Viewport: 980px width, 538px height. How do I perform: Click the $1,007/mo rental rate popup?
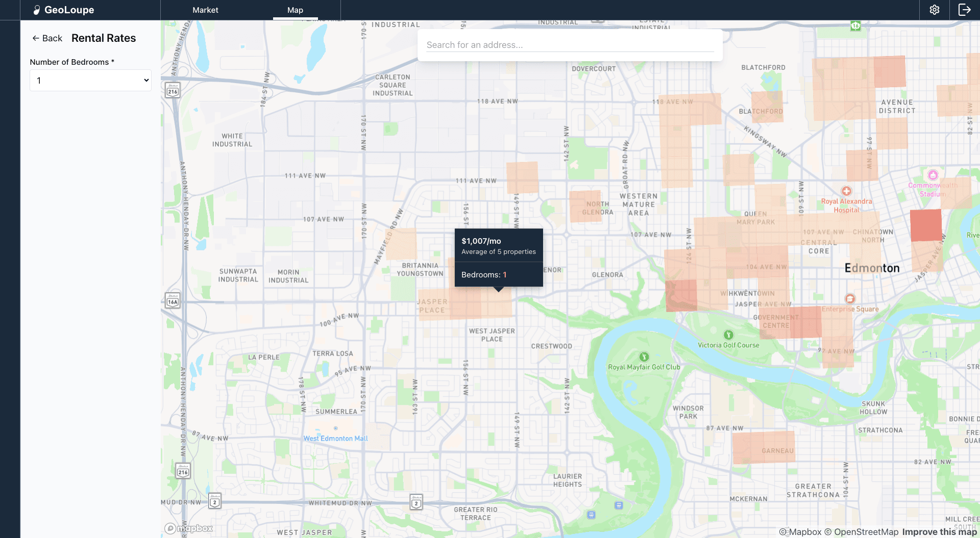click(x=499, y=258)
